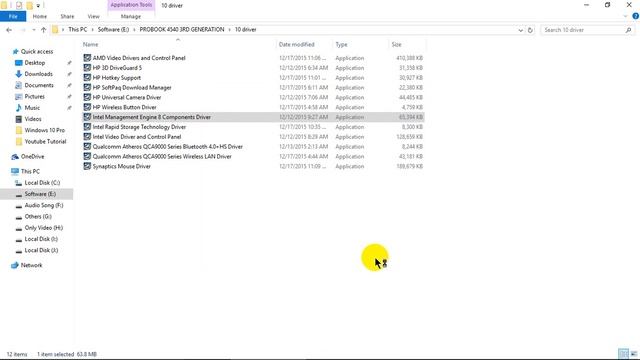
Task: Open the Share ribbon tab
Action: point(67,16)
